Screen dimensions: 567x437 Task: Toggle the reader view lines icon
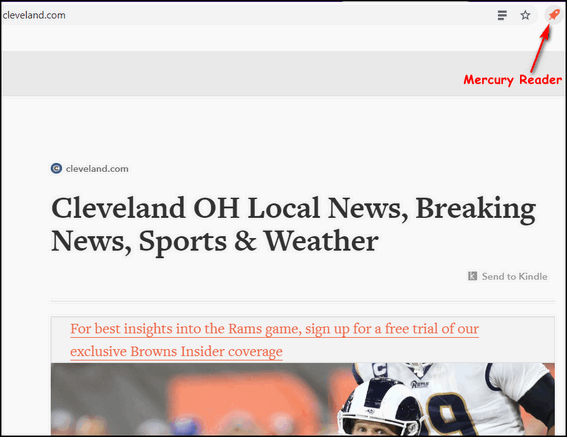tap(502, 15)
